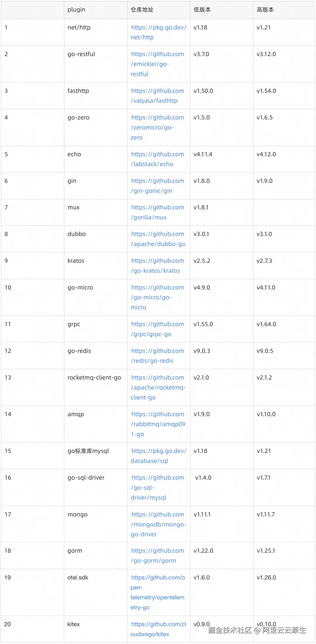Click echo low version 'v4.11.4'
The height and width of the screenshot is (644, 316).
coord(203,154)
